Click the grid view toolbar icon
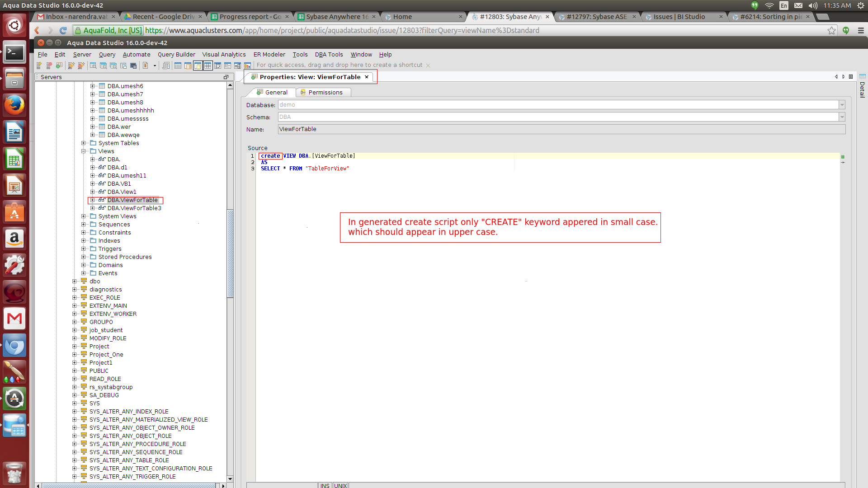This screenshot has height=488, width=868. pyautogui.click(x=208, y=66)
